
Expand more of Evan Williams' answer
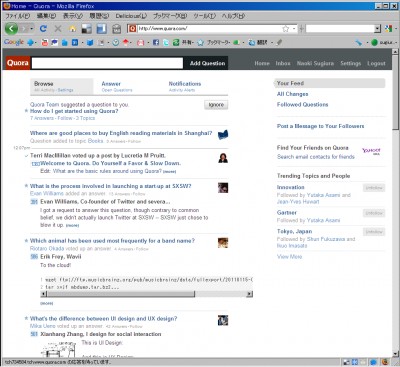tap(72, 226)
